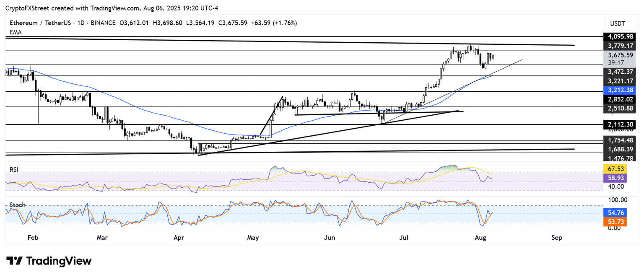Viewport: 644px width, 277px height.
Task: Select the Stoch indicator legend label
Action: [x=17, y=205]
